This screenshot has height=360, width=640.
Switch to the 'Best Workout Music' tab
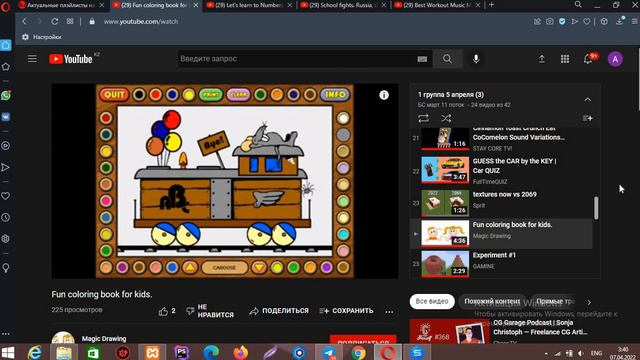tap(436, 5)
